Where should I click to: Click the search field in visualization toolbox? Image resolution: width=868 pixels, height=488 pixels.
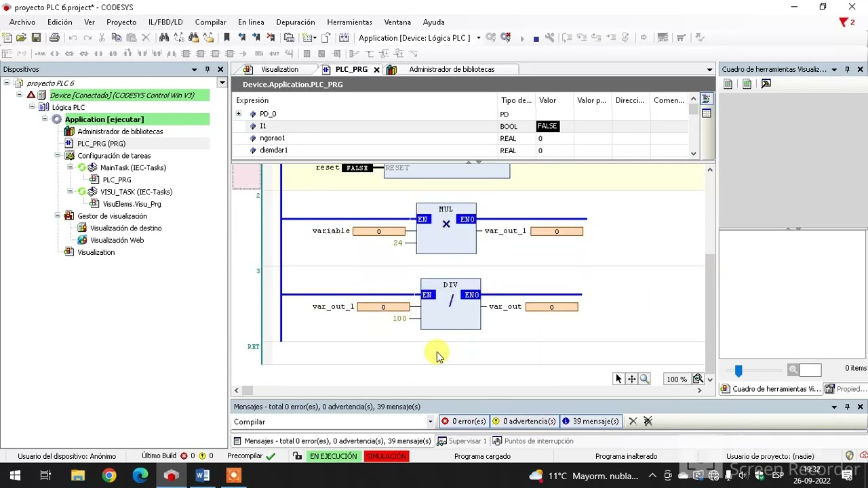click(810, 369)
